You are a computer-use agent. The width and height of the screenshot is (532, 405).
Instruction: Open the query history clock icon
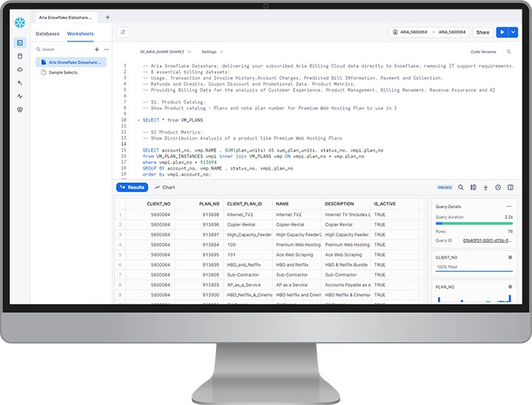click(498, 188)
